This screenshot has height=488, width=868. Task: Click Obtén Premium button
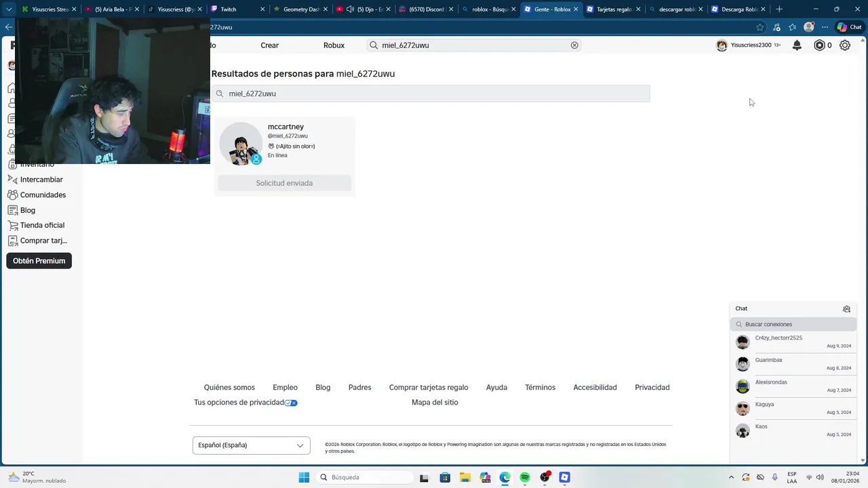[39, 261]
